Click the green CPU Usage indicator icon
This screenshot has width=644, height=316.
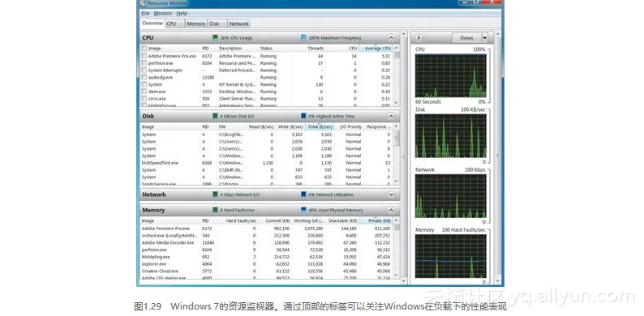tap(215, 38)
